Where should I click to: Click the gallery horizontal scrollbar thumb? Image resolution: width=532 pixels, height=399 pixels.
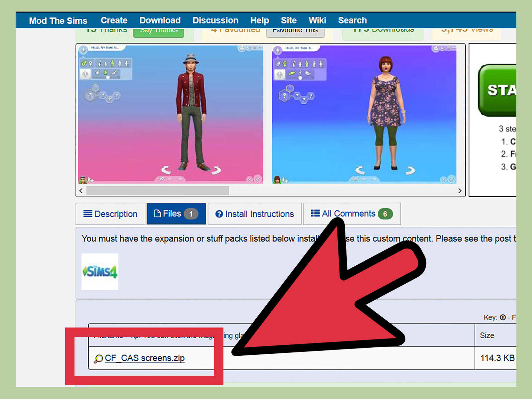click(158, 191)
